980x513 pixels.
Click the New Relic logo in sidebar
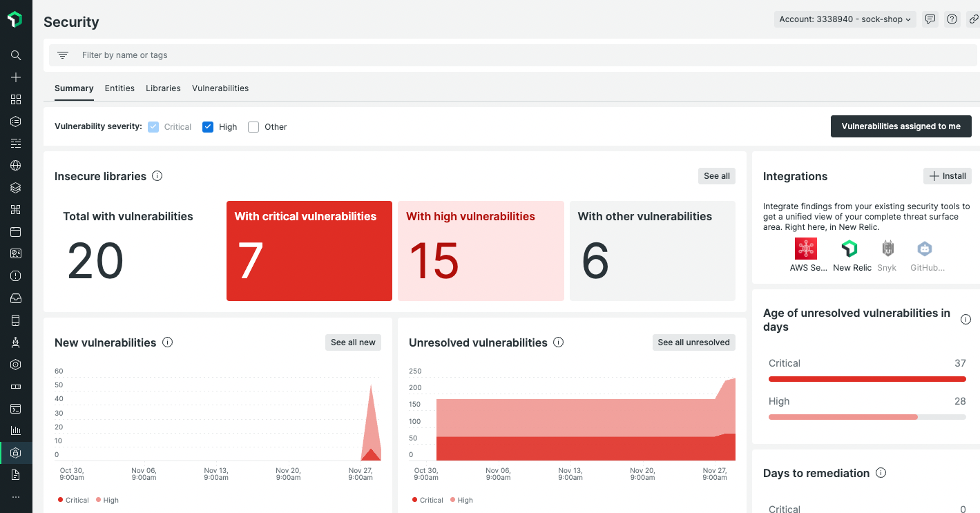15,19
